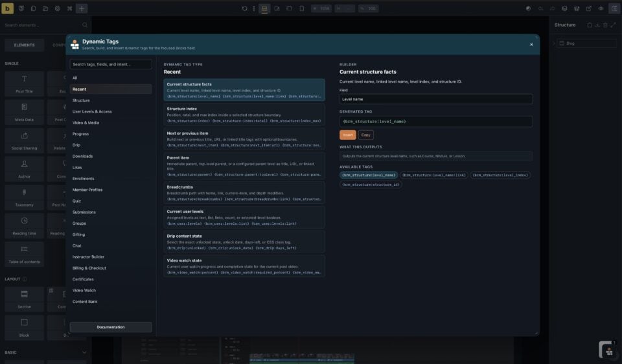The image size is (622, 364).
Task: Toggle dark/light mode icon in the toolbar
Action: 528,8
